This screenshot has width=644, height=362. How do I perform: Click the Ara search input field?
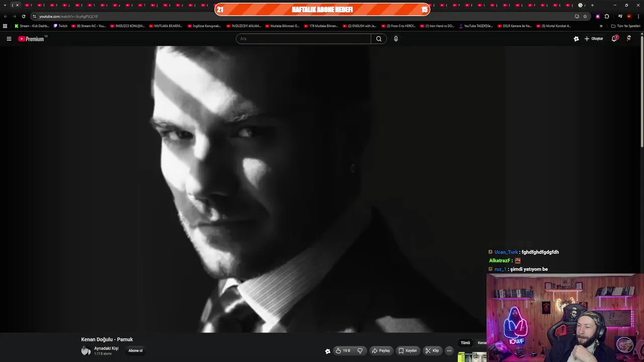[303, 39]
